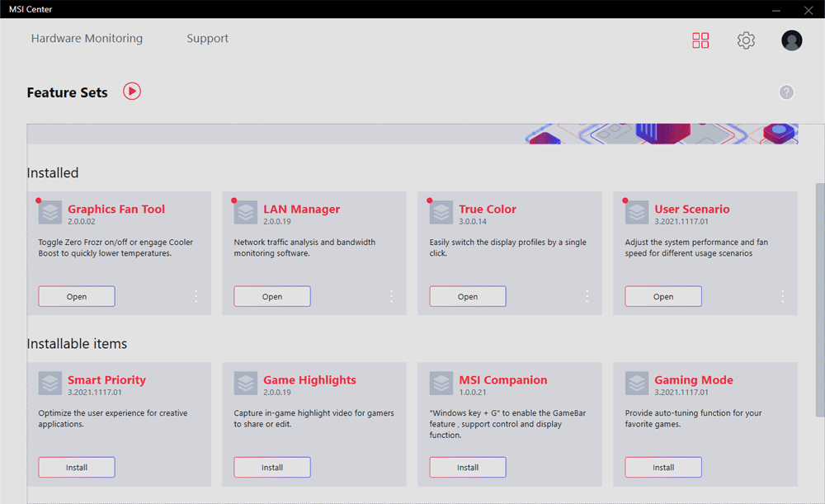This screenshot has height=504, width=825.
Task: Open the help question mark icon
Action: 786,92
